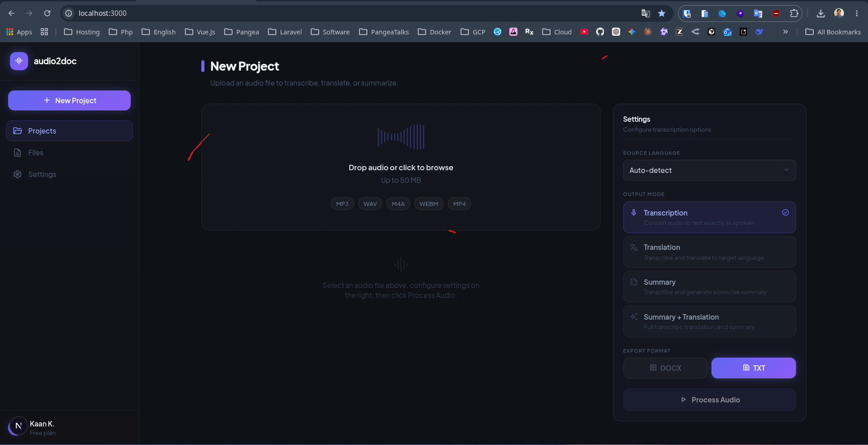Open the Claude starburst bookmark icon
The height and width of the screenshot is (445, 868).
[x=648, y=32]
